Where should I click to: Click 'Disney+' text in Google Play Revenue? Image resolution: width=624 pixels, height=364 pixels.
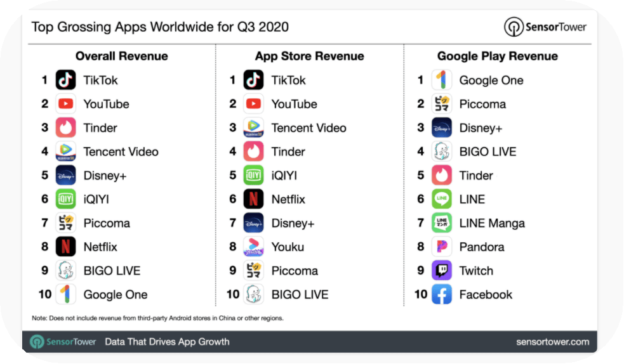click(481, 128)
